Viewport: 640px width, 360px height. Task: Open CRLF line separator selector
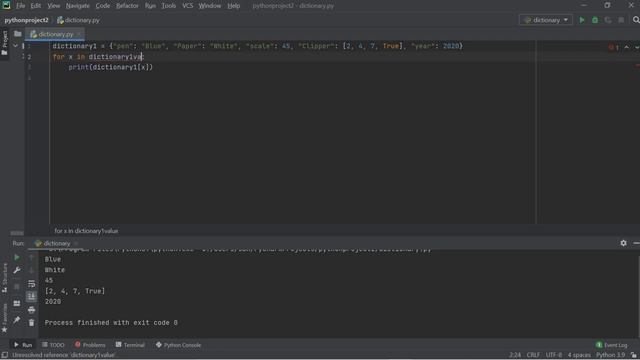[533, 355]
